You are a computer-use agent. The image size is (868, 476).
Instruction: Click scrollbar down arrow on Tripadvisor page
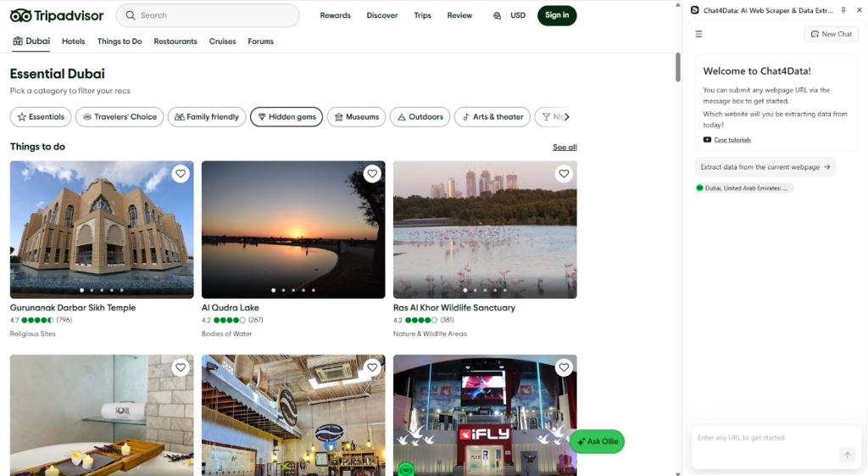(x=677, y=473)
